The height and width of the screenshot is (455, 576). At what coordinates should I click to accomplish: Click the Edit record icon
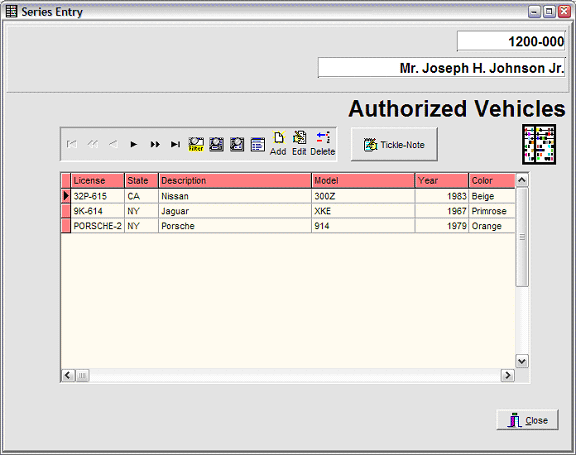pyautogui.click(x=299, y=144)
